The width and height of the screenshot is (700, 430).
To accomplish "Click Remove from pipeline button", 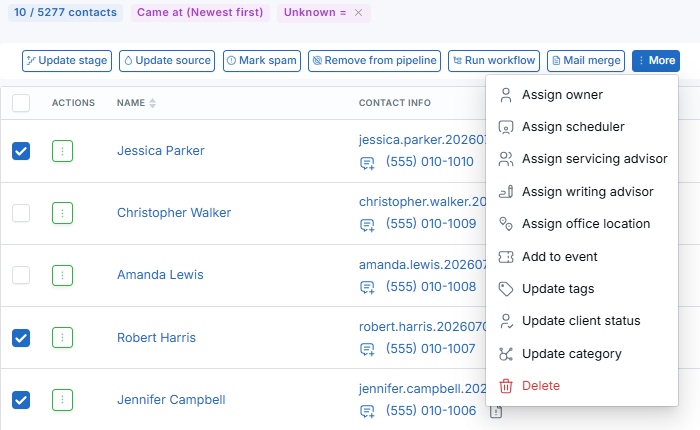I will point(375,61).
